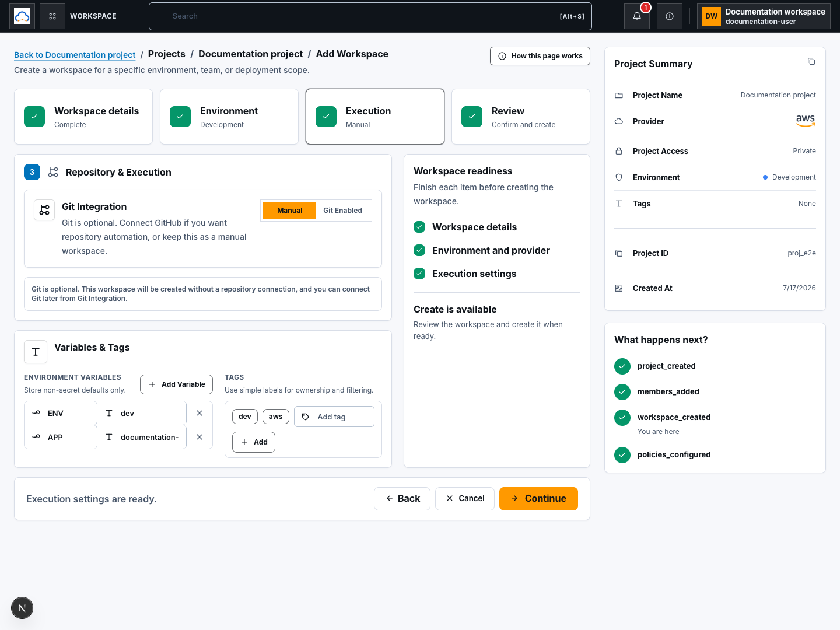Click Variables & Tags text icon
Viewport: 840px width, 630px height.
pyautogui.click(x=36, y=352)
